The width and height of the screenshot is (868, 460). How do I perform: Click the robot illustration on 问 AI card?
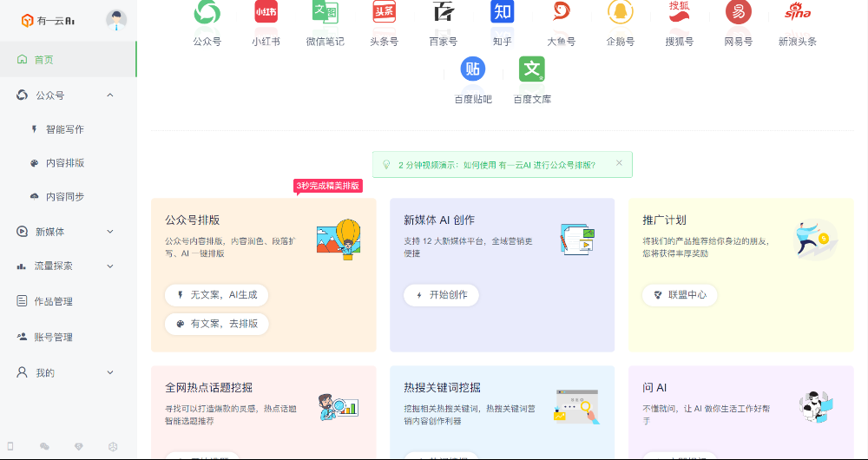click(816, 407)
